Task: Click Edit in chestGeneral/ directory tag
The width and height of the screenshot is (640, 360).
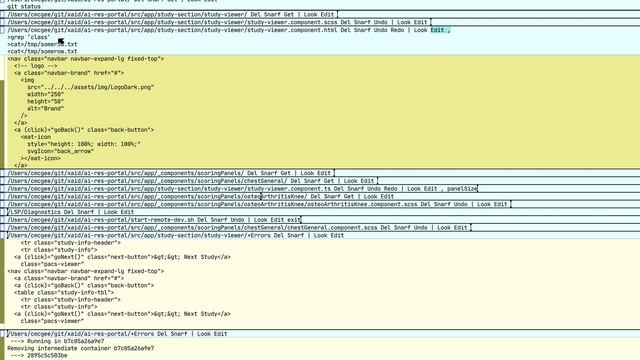Action: (x=367, y=181)
